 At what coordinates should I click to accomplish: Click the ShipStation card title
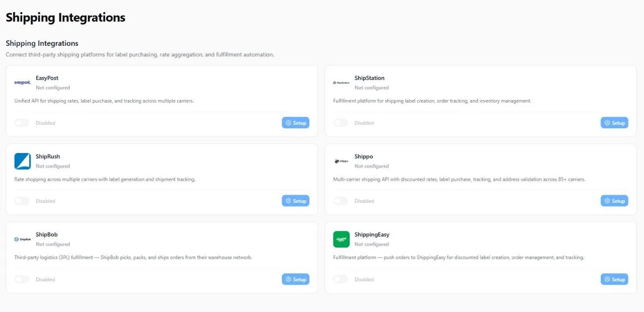pyautogui.click(x=369, y=78)
